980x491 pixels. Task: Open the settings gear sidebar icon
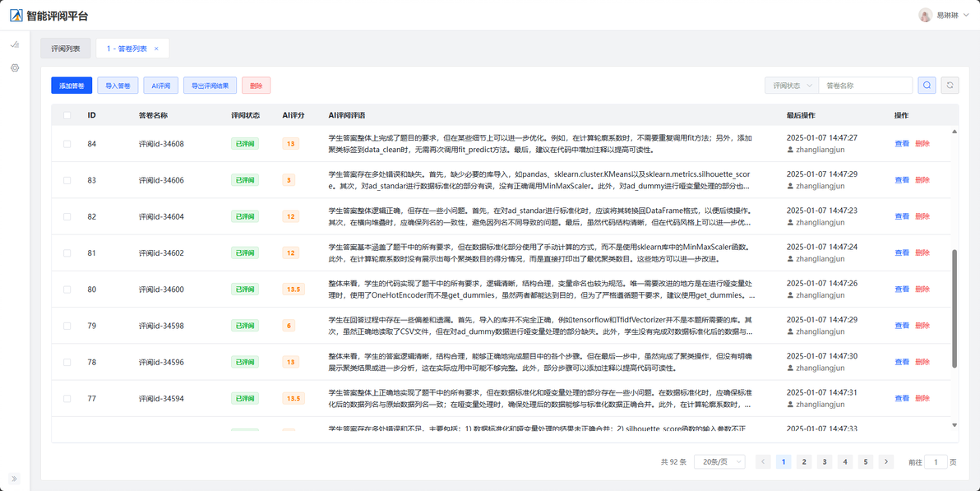click(x=15, y=67)
